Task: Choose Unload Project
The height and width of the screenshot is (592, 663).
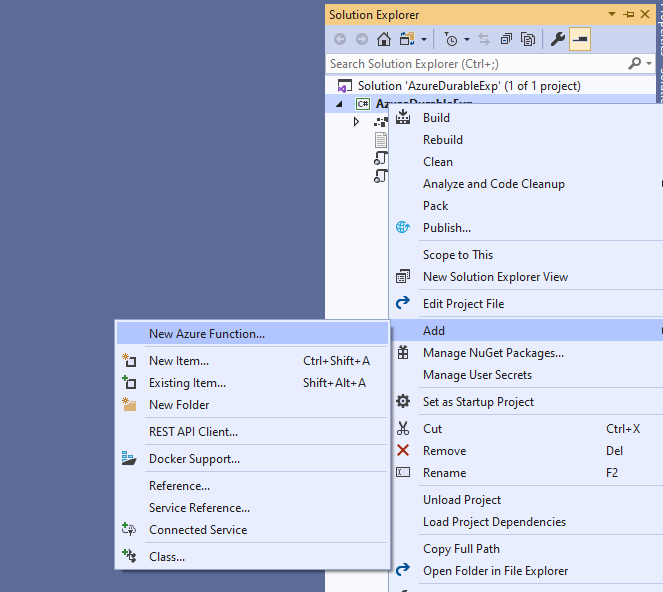Action: tap(462, 500)
